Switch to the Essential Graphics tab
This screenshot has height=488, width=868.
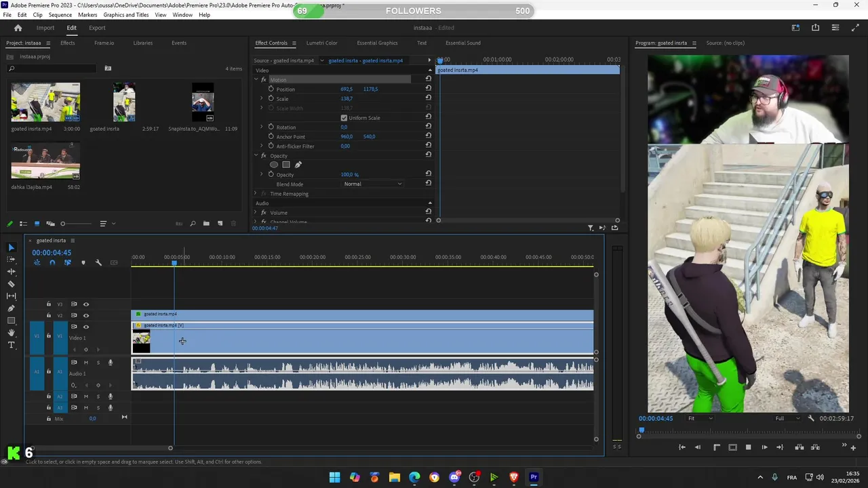tap(377, 43)
